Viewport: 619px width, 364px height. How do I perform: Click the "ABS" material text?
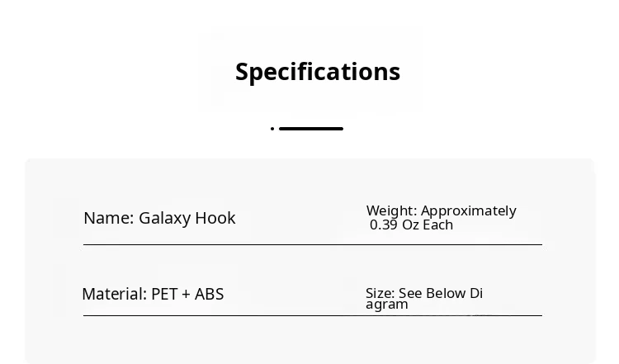point(209,294)
